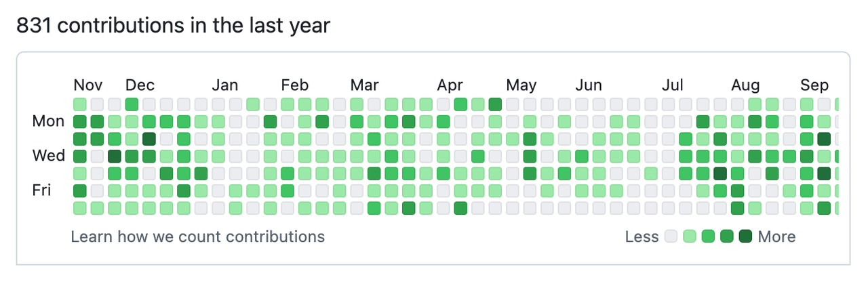This screenshot has width=868, height=286.
Task: Click the Mon weekday label
Action: tap(48, 122)
